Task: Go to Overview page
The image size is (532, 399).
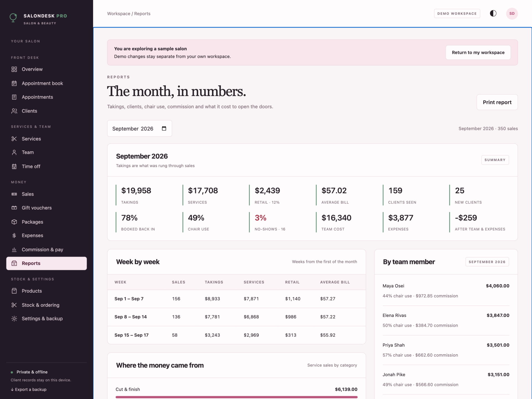Action: [x=47, y=69]
